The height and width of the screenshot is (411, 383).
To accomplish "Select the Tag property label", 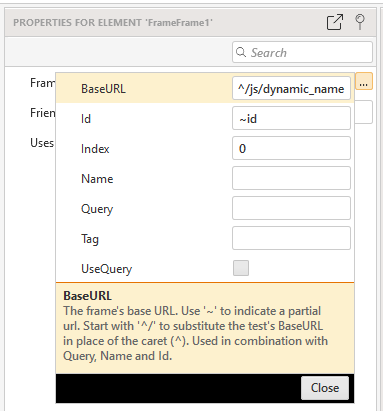I will [x=90, y=239].
